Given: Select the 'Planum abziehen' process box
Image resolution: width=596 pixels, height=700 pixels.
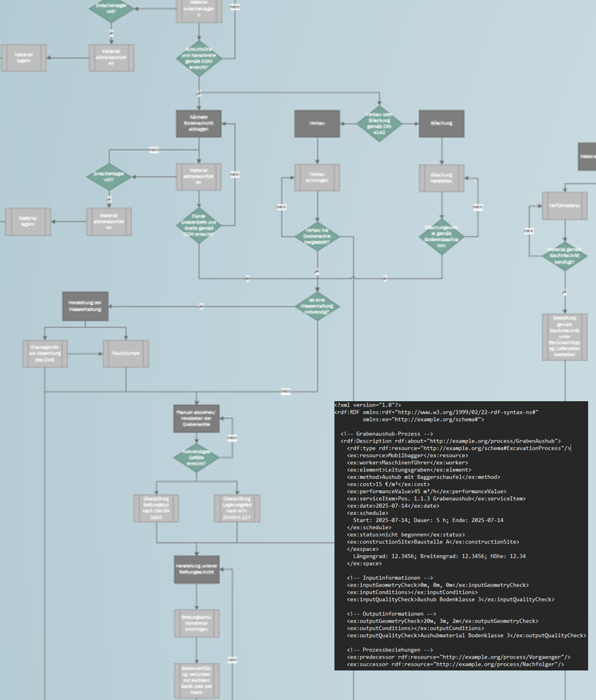Looking at the screenshot, I should click(196, 418).
